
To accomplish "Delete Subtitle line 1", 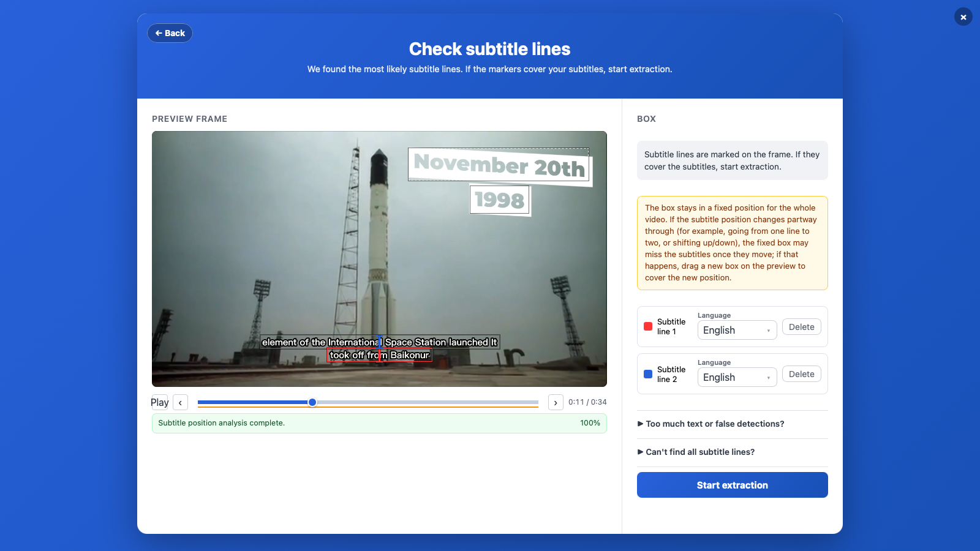I will point(801,327).
